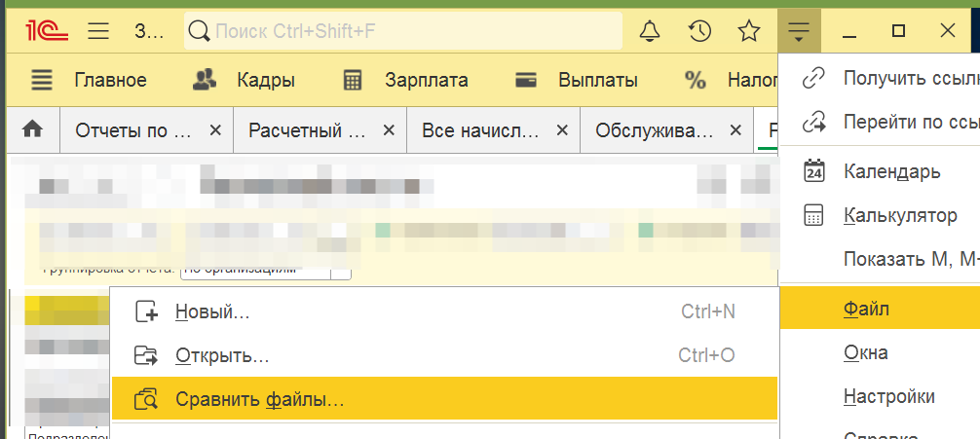The width and height of the screenshot is (980, 439).
Task: Select Перейти по ссылке menu item
Action: pyautogui.click(x=880, y=122)
